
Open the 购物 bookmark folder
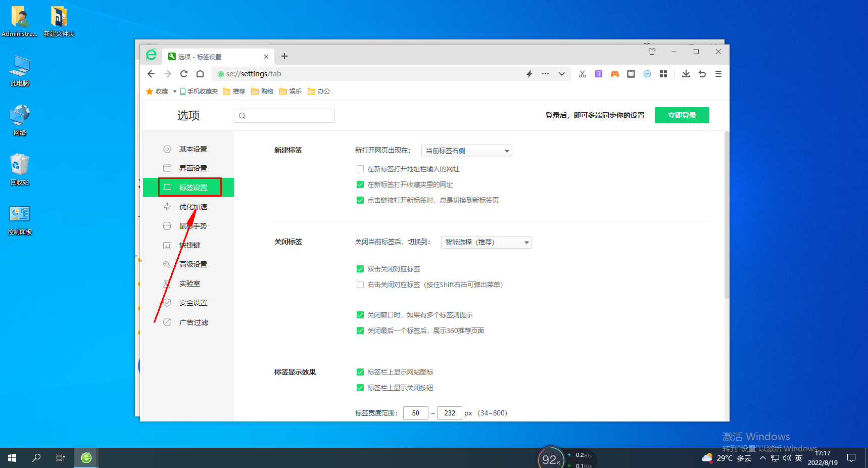tap(262, 91)
